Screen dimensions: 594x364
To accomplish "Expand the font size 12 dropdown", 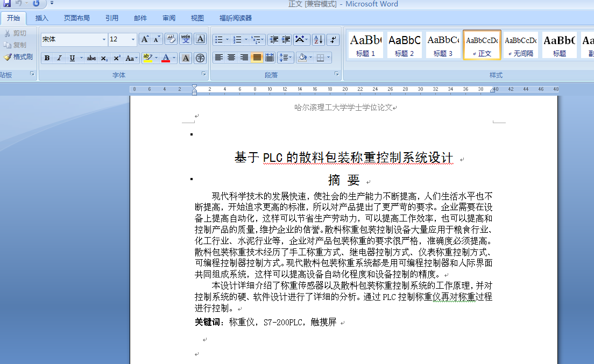I will tap(133, 39).
